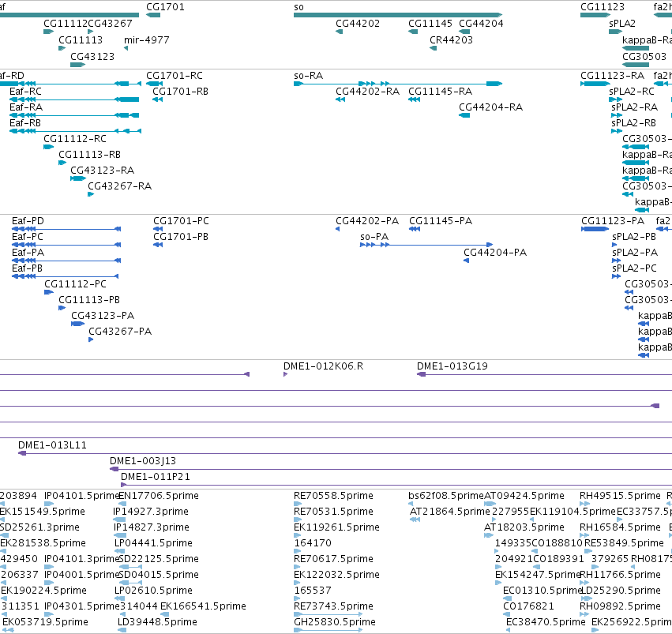
Task: Click the CG11113-RB transcript label
Action: click(89, 155)
